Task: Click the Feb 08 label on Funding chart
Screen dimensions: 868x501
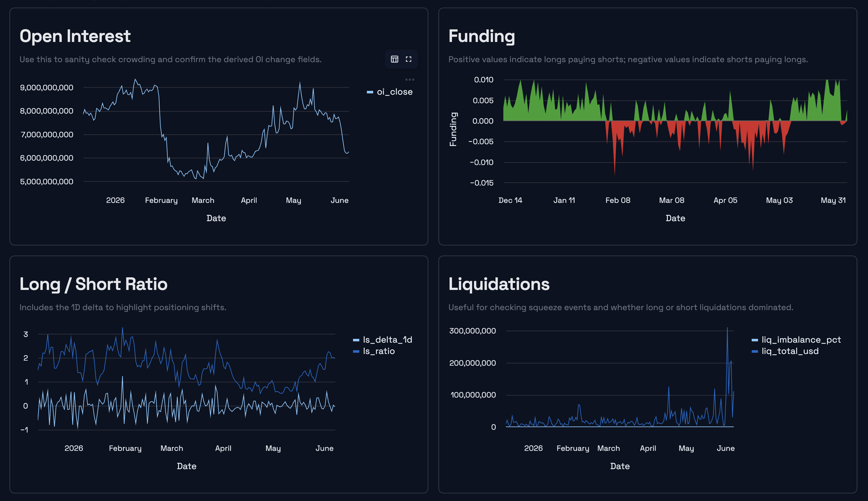Action: click(x=618, y=200)
